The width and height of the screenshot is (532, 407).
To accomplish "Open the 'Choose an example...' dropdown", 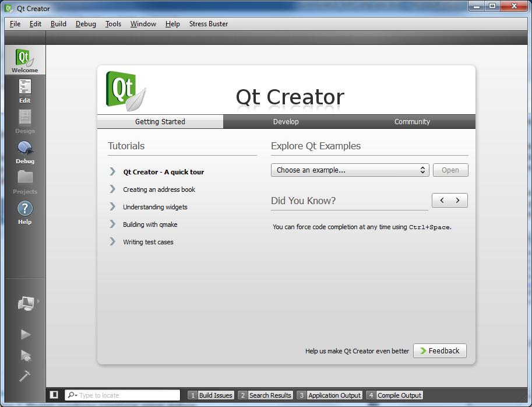I will point(350,170).
